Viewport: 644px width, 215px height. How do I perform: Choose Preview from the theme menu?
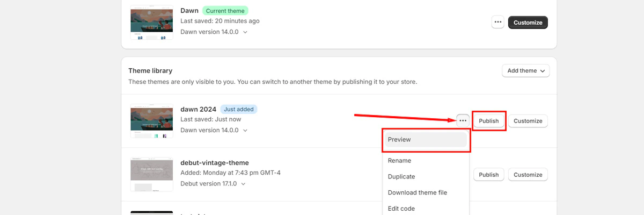click(x=426, y=140)
